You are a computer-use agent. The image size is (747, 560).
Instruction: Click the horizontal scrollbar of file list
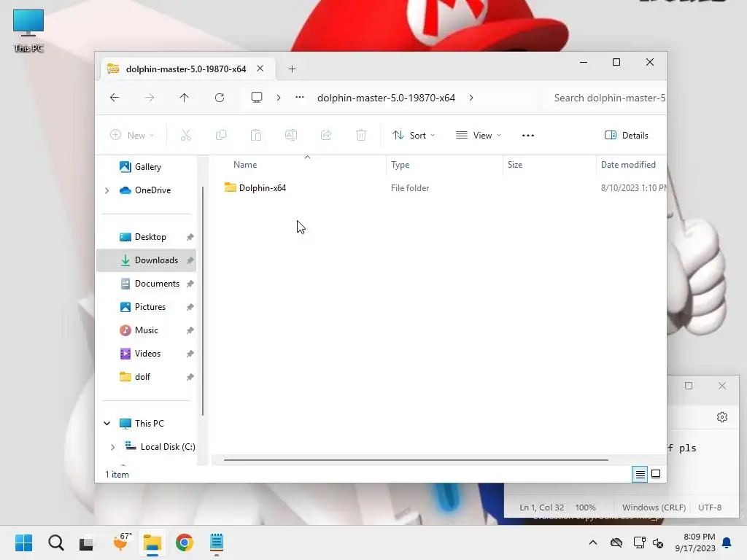[416, 460]
